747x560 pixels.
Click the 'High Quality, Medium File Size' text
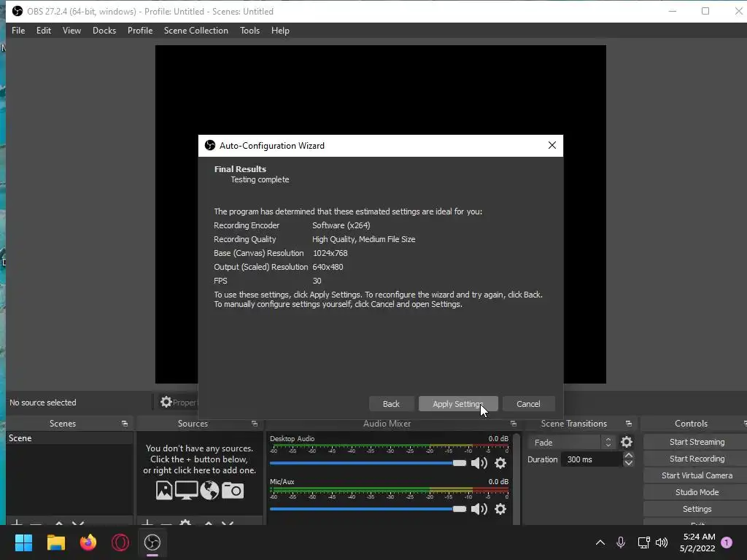pyautogui.click(x=364, y=239)
